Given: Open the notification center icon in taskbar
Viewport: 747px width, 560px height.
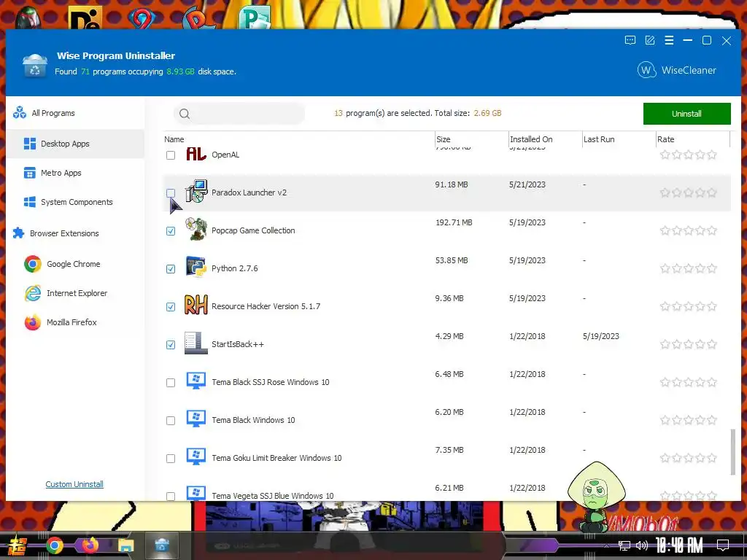Looking at the screenshot, I should [723, 545].
